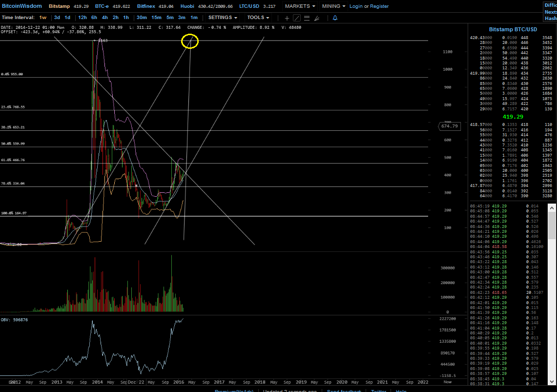Open the Bitfinex market link
This screenshot has width=557, height=392.
pyautogui.click(x=155, y=6)
